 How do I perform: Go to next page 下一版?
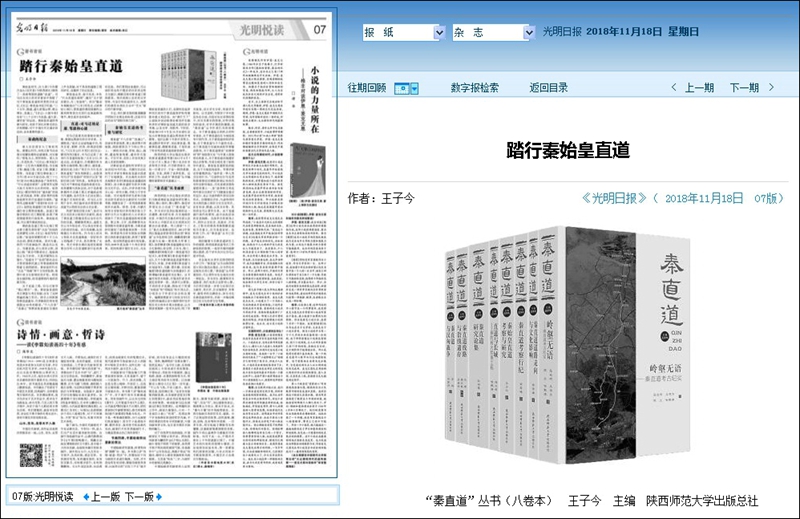[139, 497]
